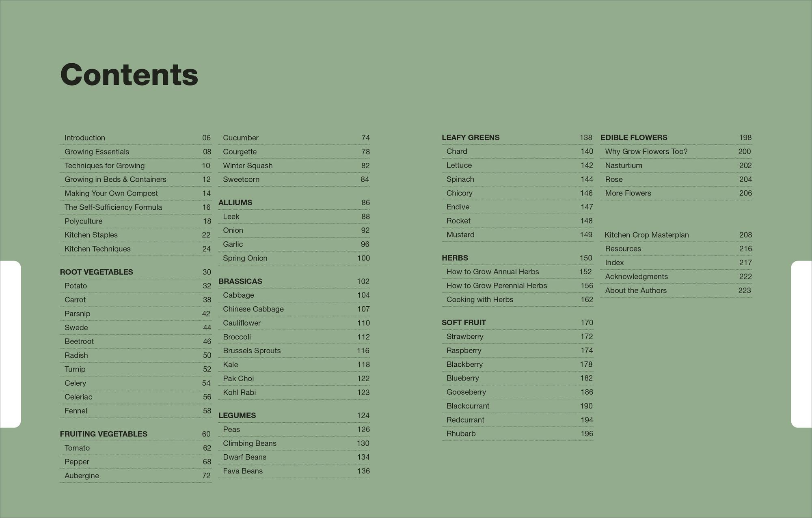The width and height of the screenshot is (812, 518).
Task: Open the Winter Squash entry
Action: coord(248,166)
